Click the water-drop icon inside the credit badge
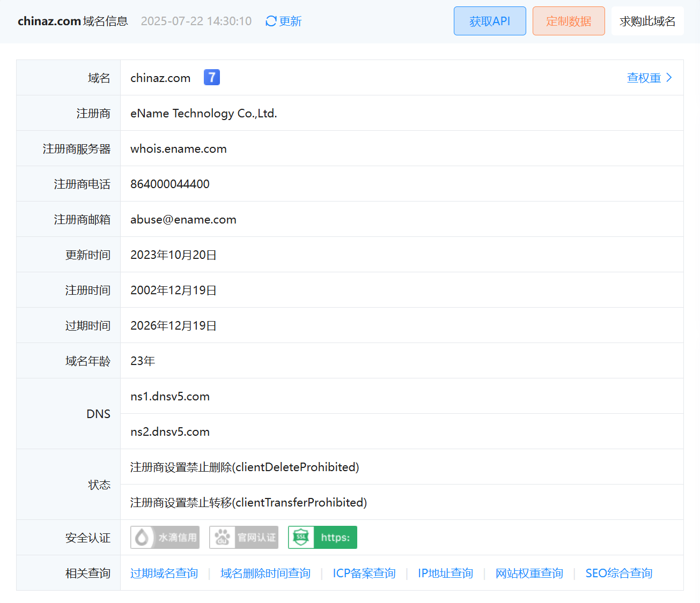Image resolution: width=700 pixels, height=603 pixels. click(142, 537)
